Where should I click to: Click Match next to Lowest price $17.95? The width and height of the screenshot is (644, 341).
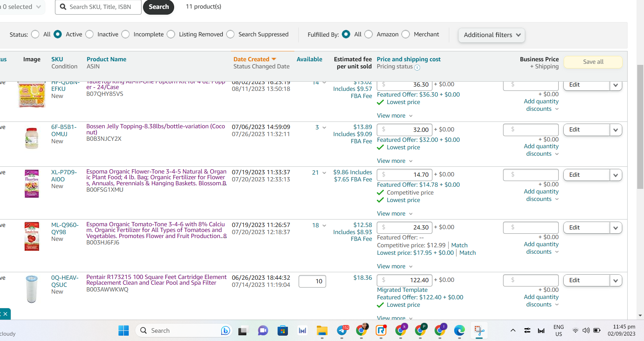coord(467,253)
